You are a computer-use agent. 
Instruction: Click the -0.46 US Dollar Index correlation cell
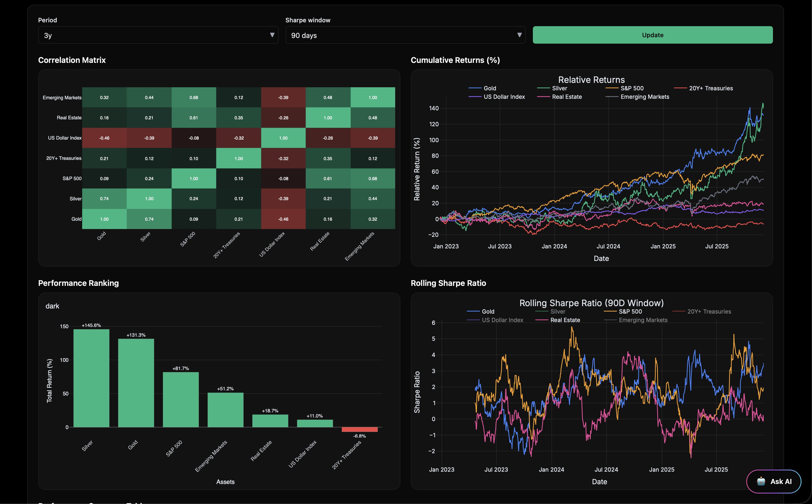tap(104, 138)
